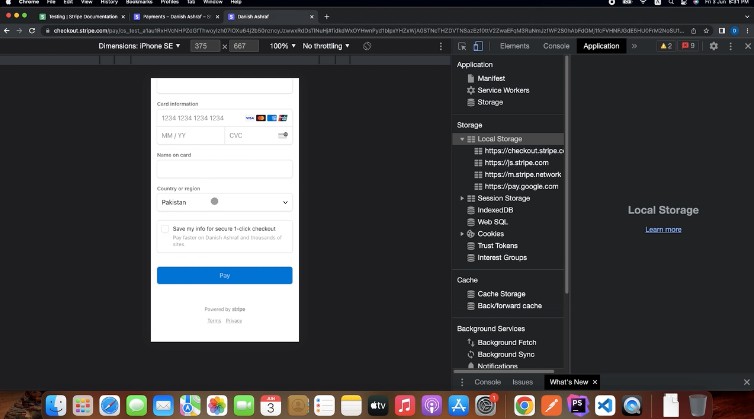This screenshot has width=754, height=419.
Task: Launch Visual Studio Code from the dock
Action: click(x=604, y=405)
